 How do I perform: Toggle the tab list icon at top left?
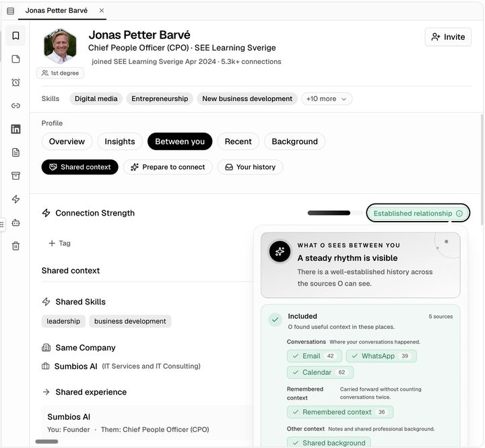point(11,11)
